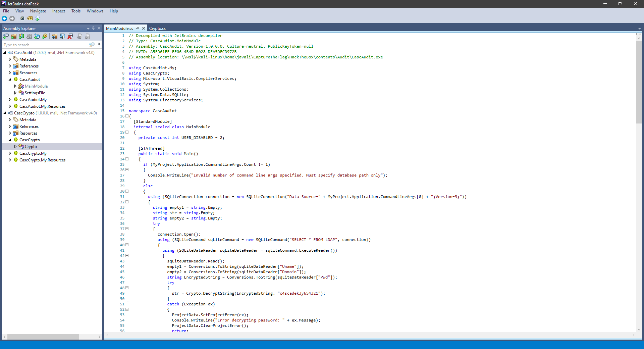
Task: Select Resources under CascCrypto assembly
Action: (28, 133)
